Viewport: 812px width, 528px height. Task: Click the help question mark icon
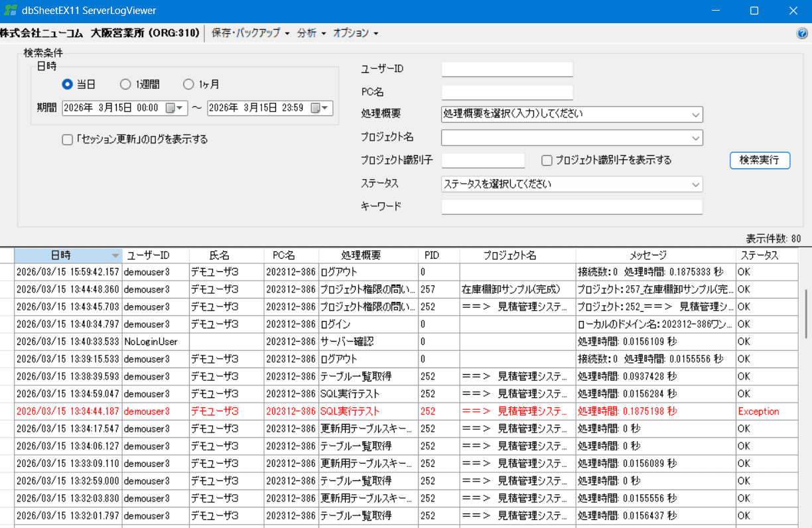pyautogui.click(x=802, y=33)
